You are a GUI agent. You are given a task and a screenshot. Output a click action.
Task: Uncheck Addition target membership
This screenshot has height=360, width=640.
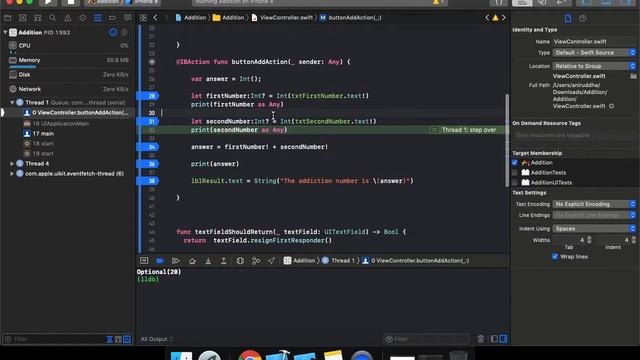click(x=515, y=162)
